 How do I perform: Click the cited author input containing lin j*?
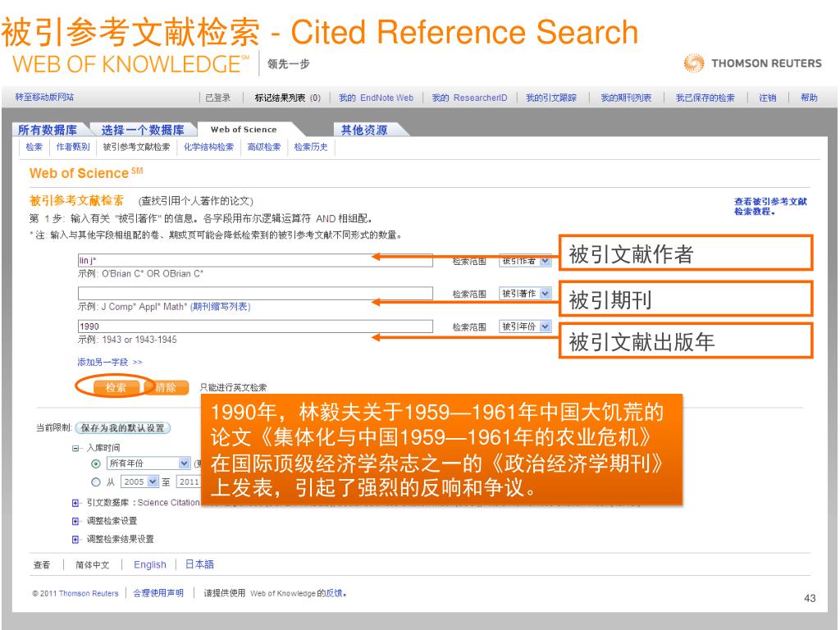tap(255, 260)
